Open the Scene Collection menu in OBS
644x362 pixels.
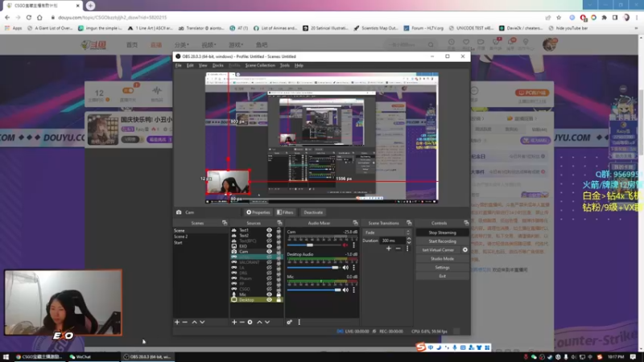click(260, 65)
